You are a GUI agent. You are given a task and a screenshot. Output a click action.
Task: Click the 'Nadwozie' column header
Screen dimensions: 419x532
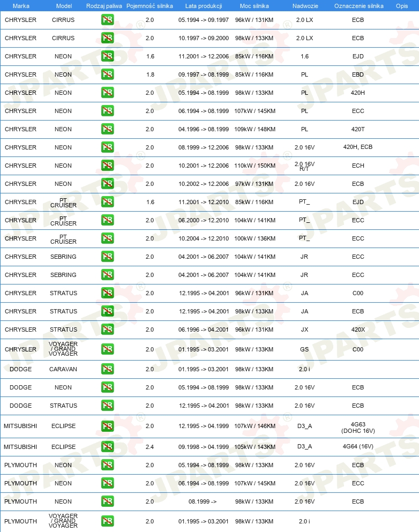(305, 6)
